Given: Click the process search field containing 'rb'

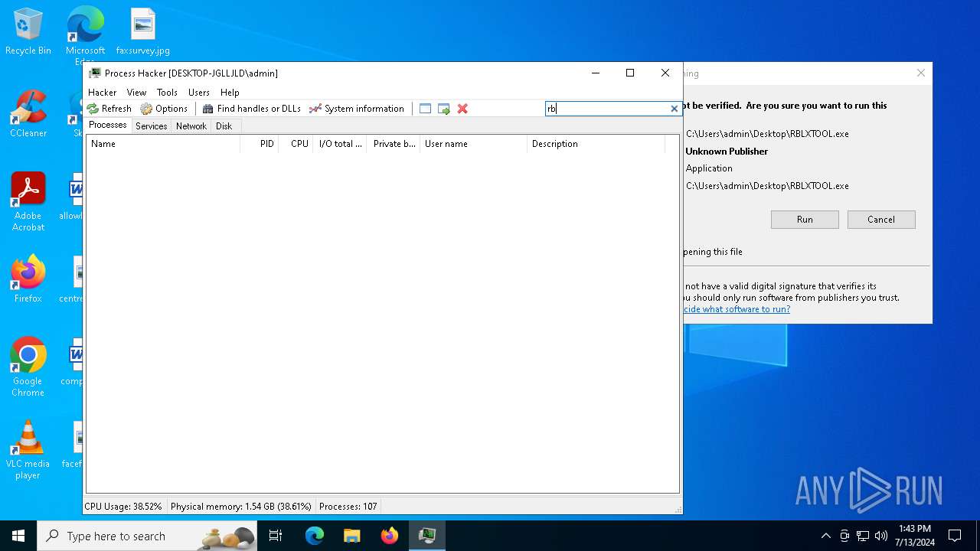Looking at the screenshot, I should click(x=607, y=109).
